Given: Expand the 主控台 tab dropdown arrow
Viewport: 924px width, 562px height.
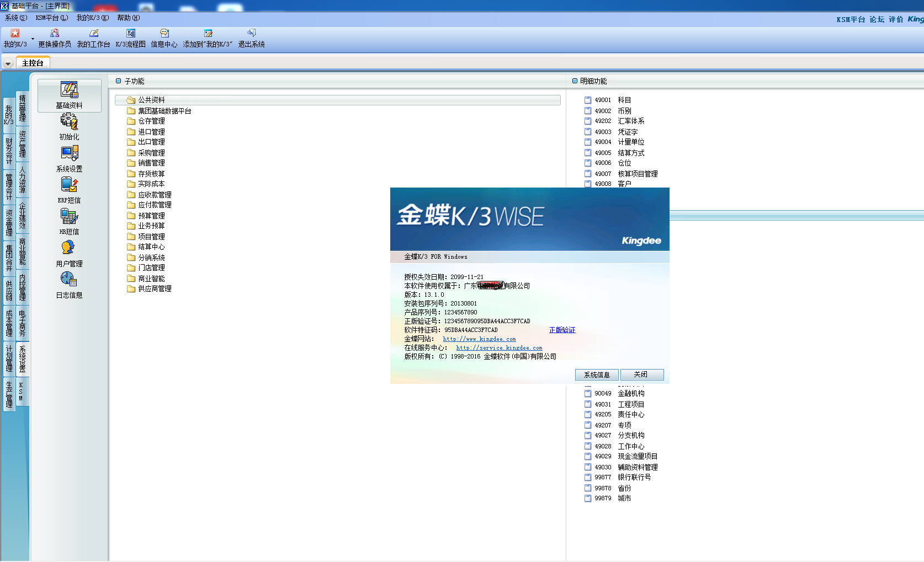Looking at the screenshot, I should click(8, 62).
